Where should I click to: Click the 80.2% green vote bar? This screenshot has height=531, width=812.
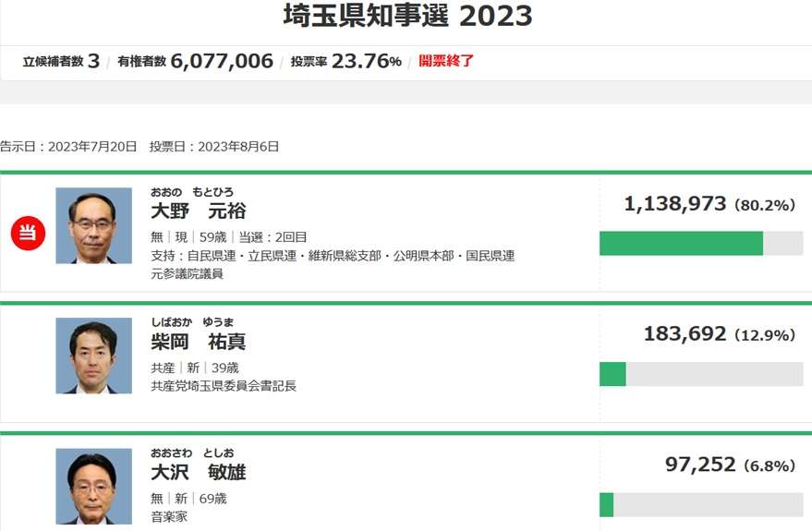(681, 243)
